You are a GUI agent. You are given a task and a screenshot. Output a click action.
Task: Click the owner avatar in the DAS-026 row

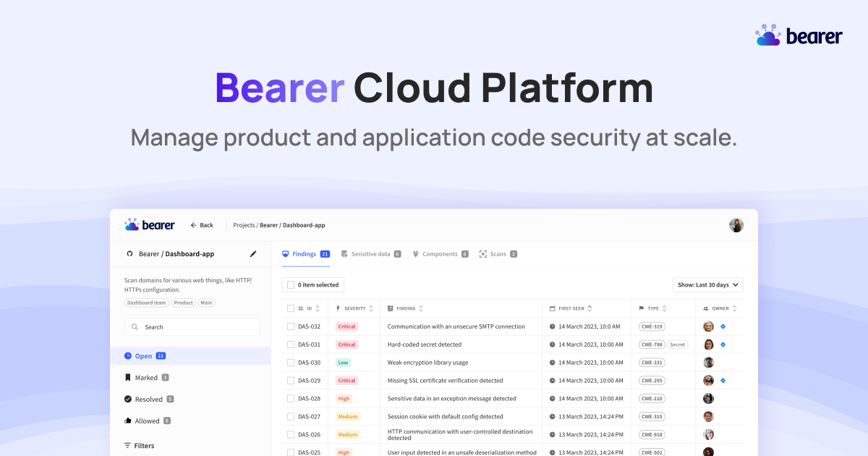click(x=709, y=434)
